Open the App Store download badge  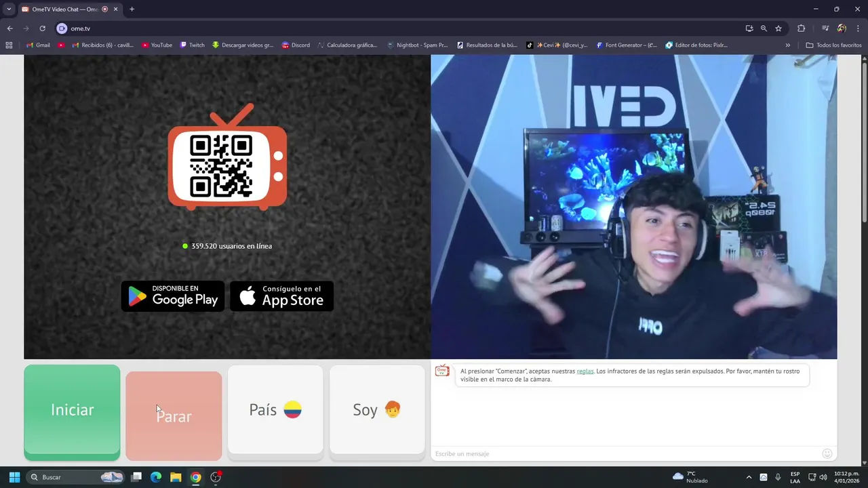click(281, 296)
